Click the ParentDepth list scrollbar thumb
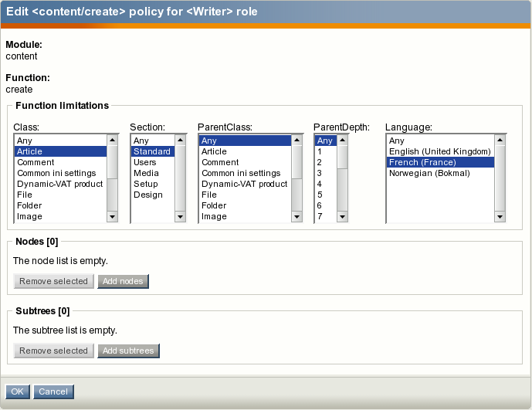Image resolution: width=532 pixels, height=410 pixels. pos(342,157)
